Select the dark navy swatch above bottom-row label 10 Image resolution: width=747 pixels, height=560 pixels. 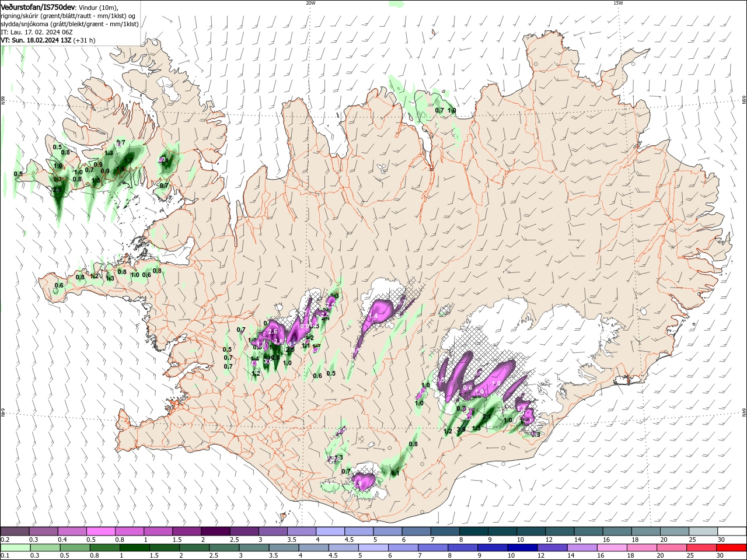click(521, 548)
